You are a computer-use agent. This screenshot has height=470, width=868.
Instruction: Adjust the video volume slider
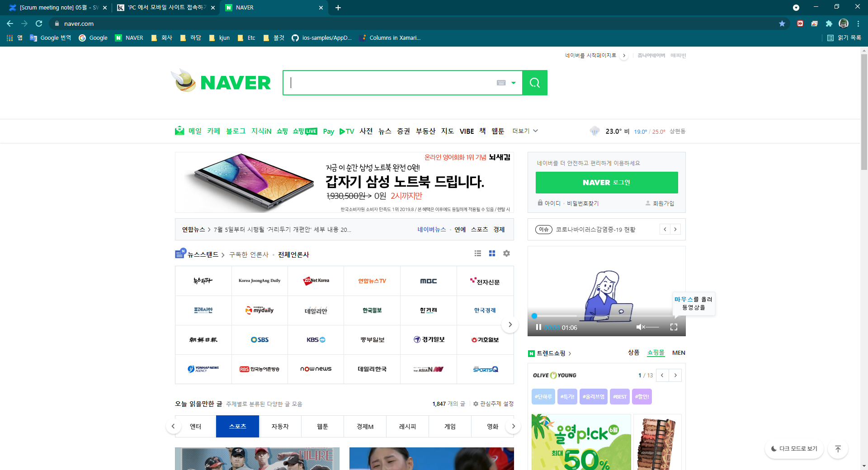click(653, 327)
